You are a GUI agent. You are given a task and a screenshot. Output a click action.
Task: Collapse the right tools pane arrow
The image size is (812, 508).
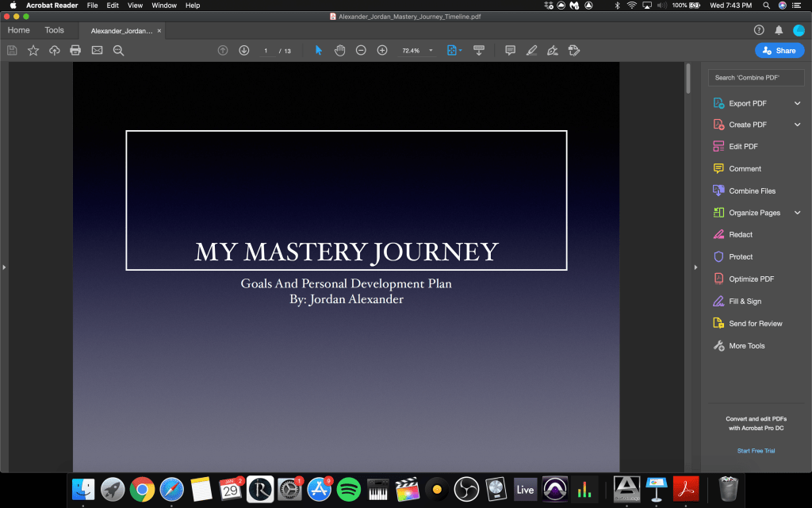(x=696, y=267)
